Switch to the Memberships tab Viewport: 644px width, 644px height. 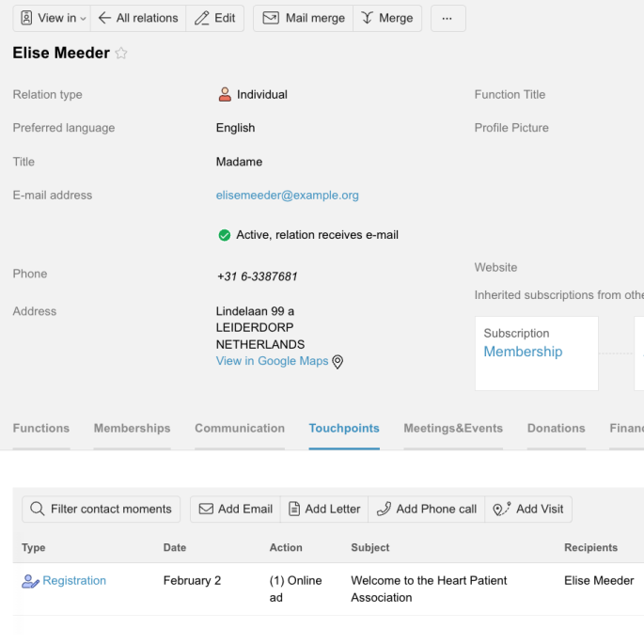tap(132, 428)
